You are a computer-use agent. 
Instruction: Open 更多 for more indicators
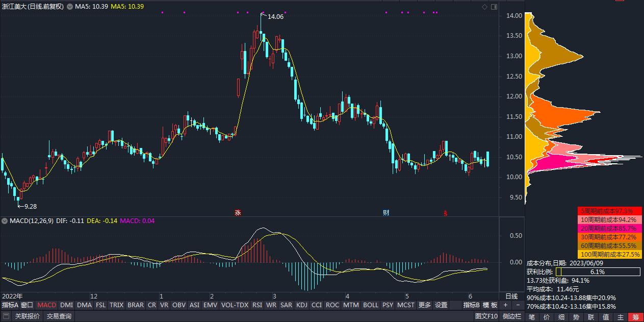[425, 305]
